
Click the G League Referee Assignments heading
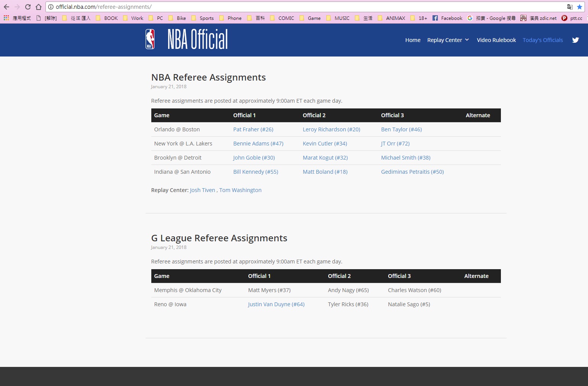219,238
